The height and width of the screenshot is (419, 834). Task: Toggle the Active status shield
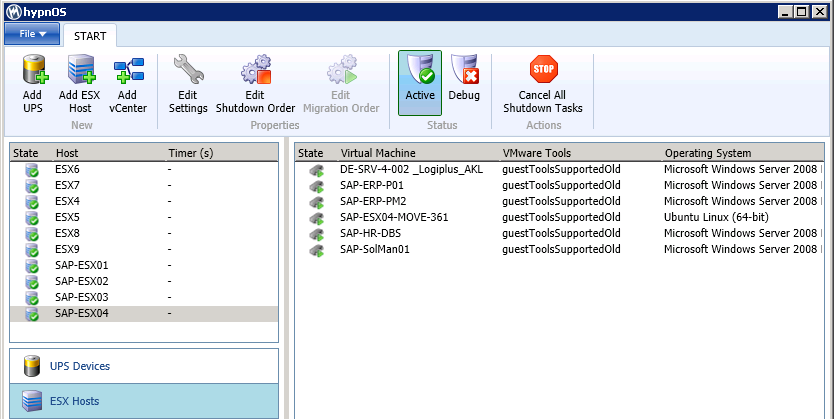pos(420,83)
